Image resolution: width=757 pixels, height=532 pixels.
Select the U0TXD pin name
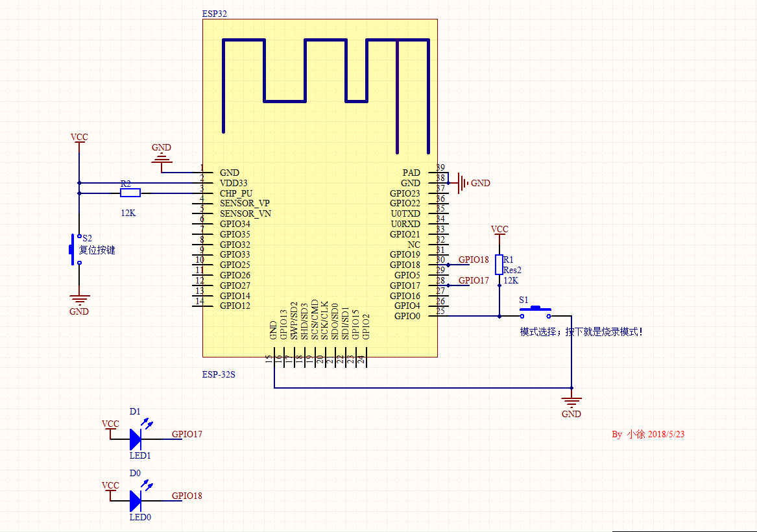coord(405,213)
